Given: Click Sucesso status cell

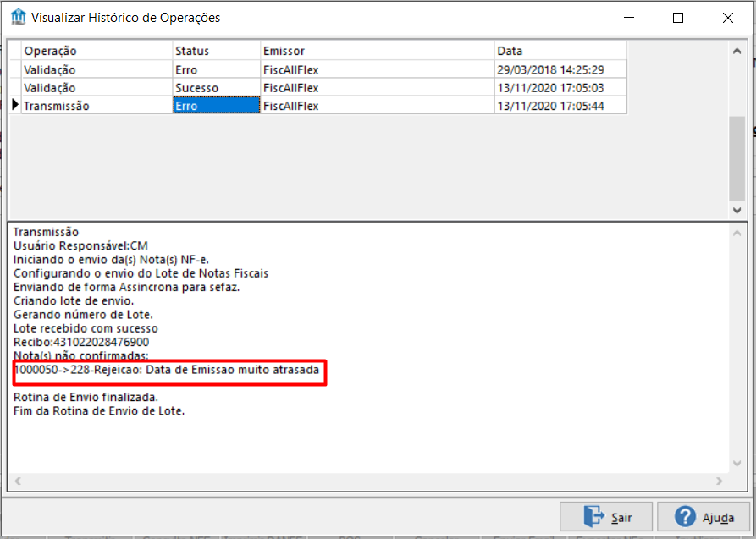Looking at the screenshot, I should (217, 88).
